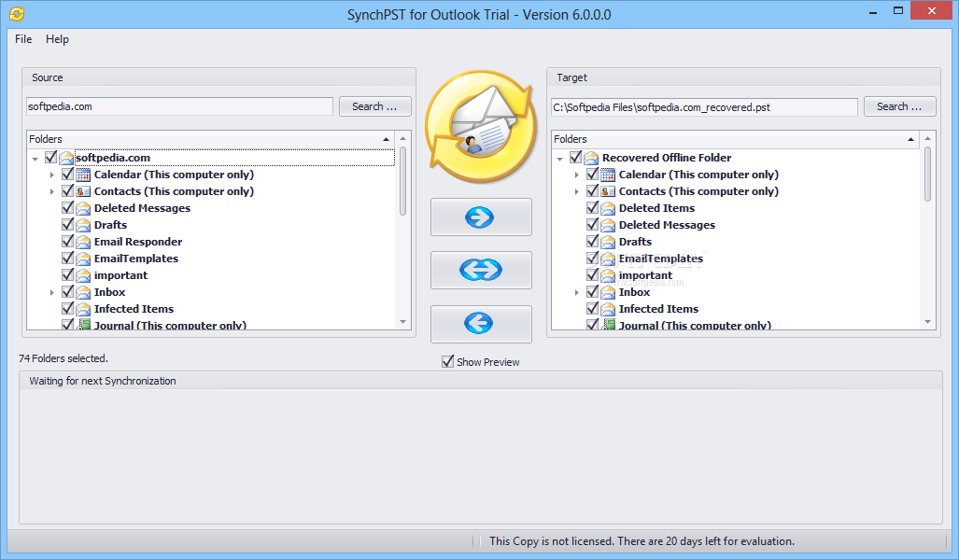Click Calendar folder icon in Target tree
Screen dimensions: 959x560
click(x=608, y=175)
